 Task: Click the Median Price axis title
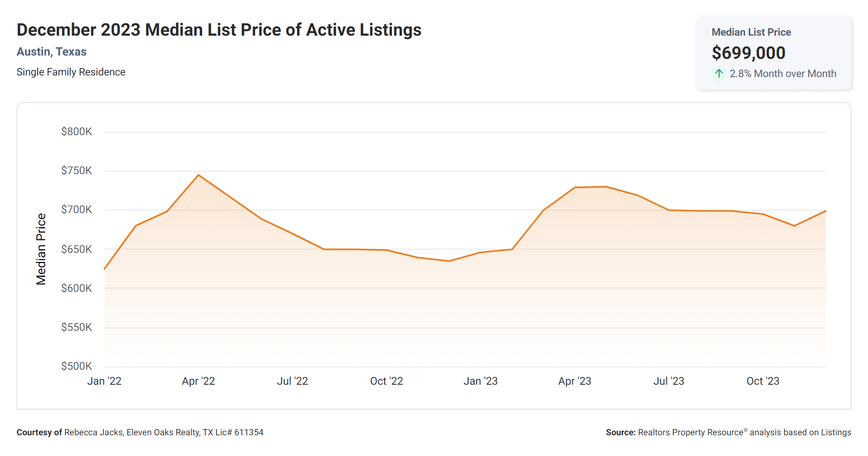pyautogui.click(x=41, y=249)
